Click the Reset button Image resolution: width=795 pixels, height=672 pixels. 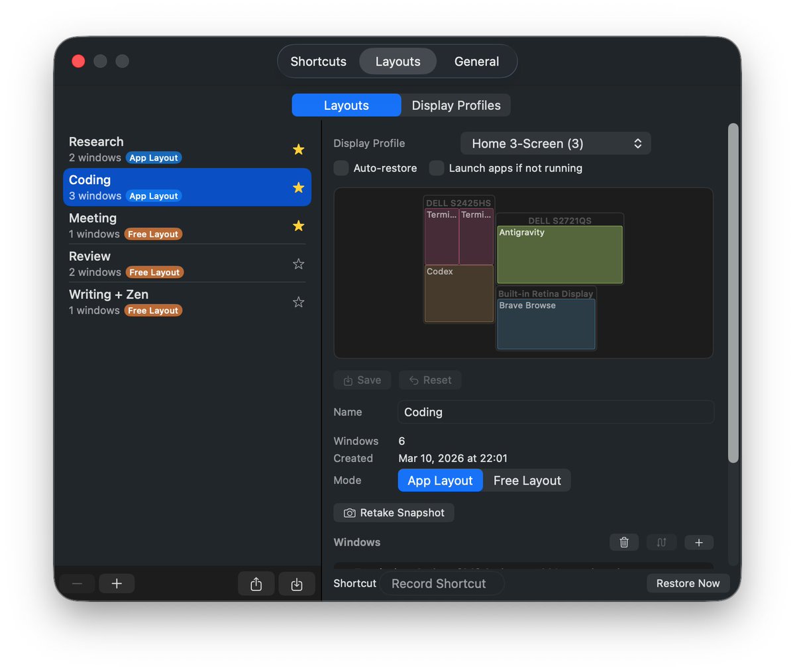430,380
